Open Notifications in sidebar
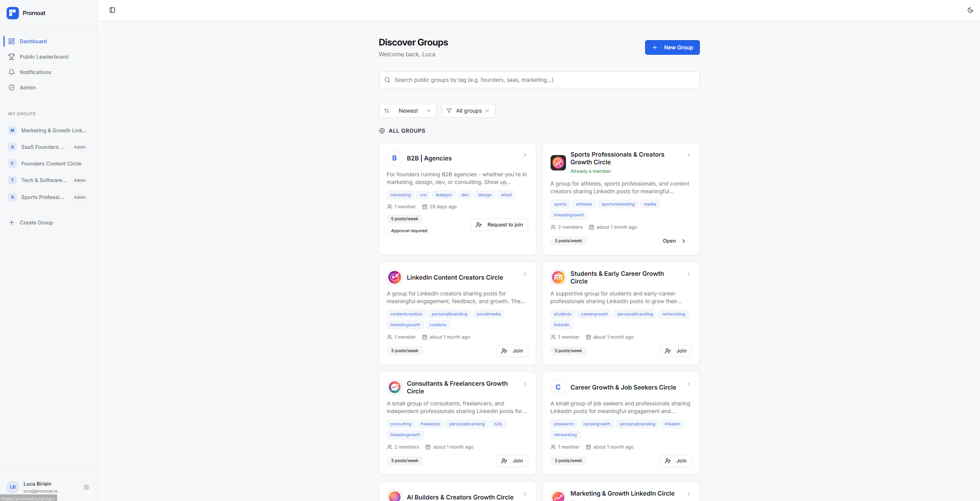 49,72
